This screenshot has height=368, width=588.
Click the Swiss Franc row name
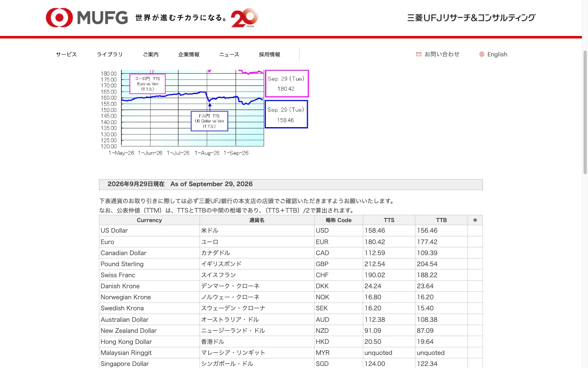pos(118,275)
